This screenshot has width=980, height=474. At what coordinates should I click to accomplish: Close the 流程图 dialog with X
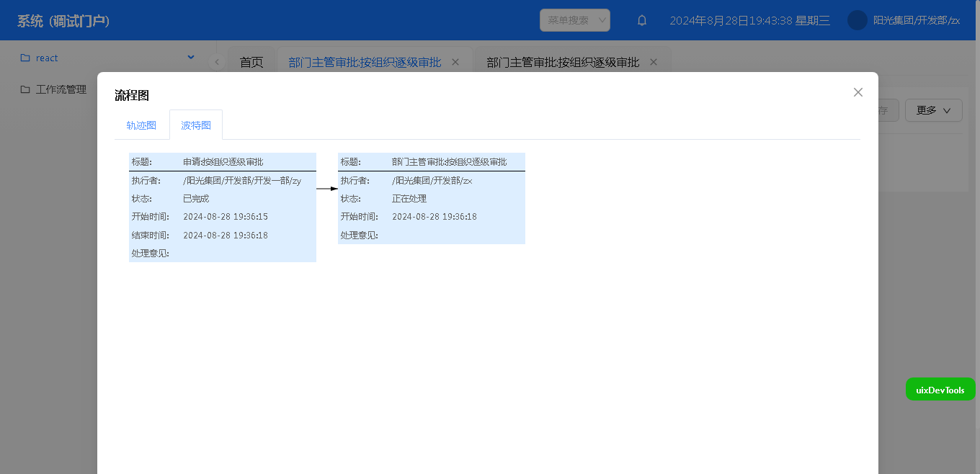tap(857, 92)
